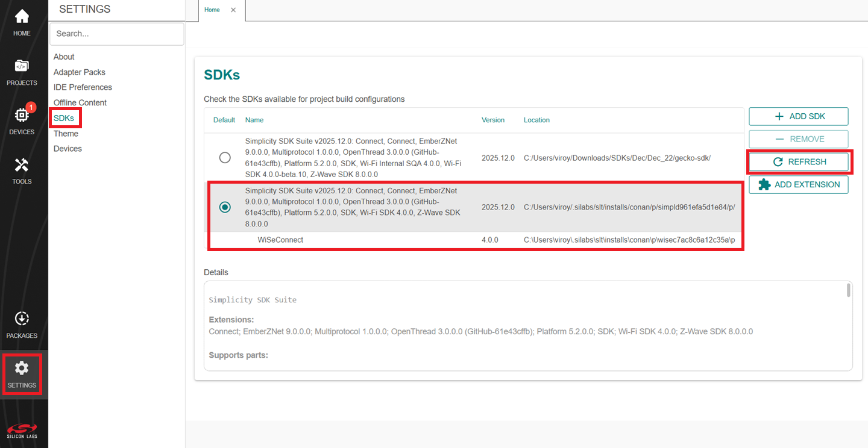868x448 pixels.
Task: Click the ADD EXTENSION button
Action: pyautogui.click(x=798, y=184)
